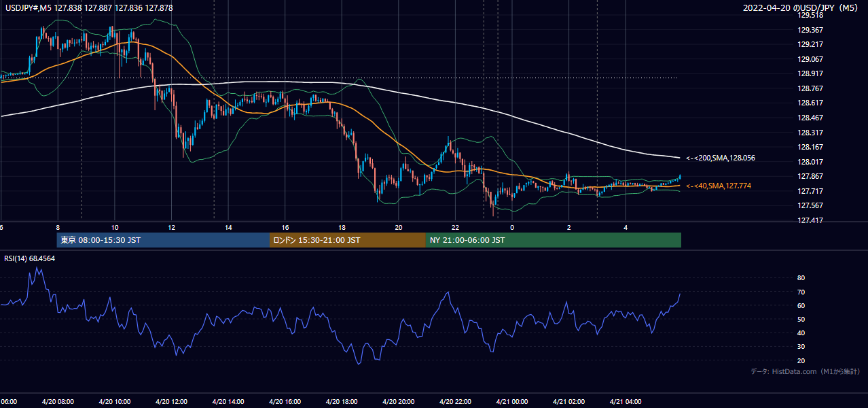
Task: Click the 4/20 16:00 date label
Action: [x=285, y=402]
